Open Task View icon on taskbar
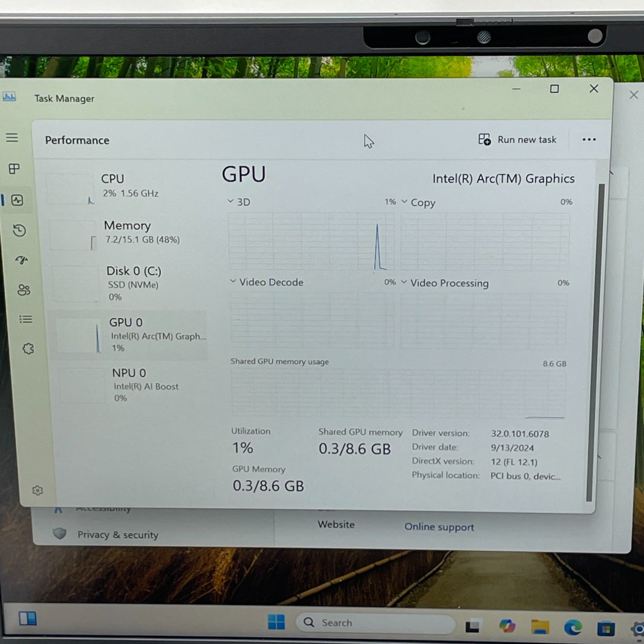Image resolution: width=644 pixels, height=644 pixels. (x=473, y=626)
